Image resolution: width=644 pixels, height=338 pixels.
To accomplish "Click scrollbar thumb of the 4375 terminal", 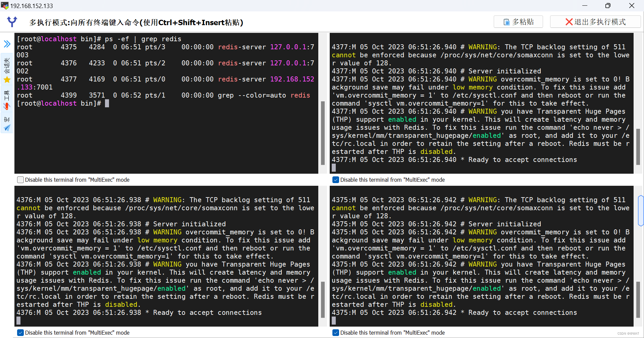I will 638,299.
